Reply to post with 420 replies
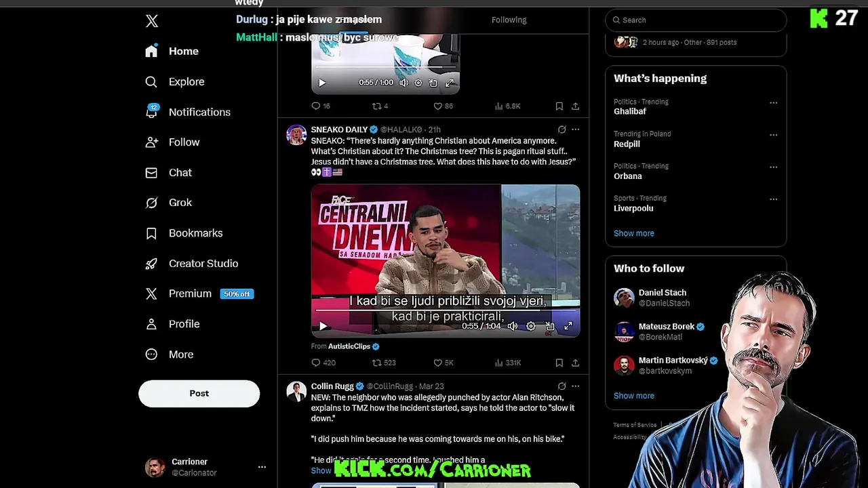Image resolution: width=868 pixels, height=488 pixels. click(x=323, y=363)
